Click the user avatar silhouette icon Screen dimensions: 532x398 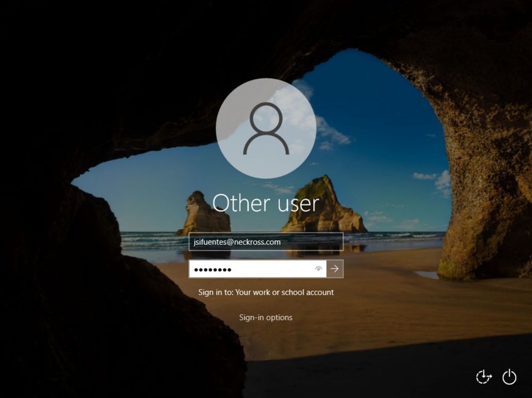(266, 128)
